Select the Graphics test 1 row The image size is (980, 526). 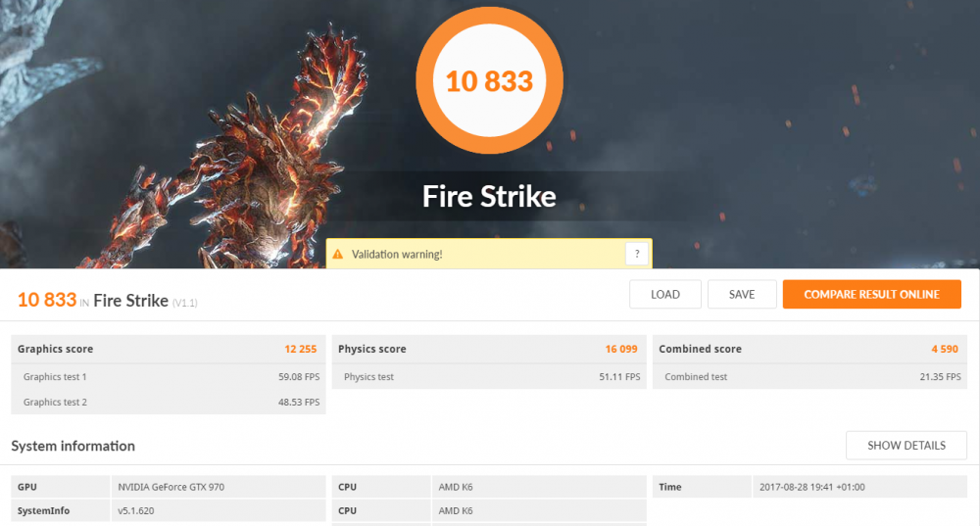pos(169,377)
